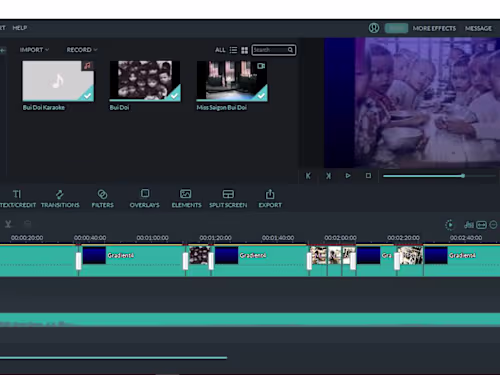This screenshot has width=500, height=375.
Task: Select the ALL media filter
Action: tap(220, 50)
